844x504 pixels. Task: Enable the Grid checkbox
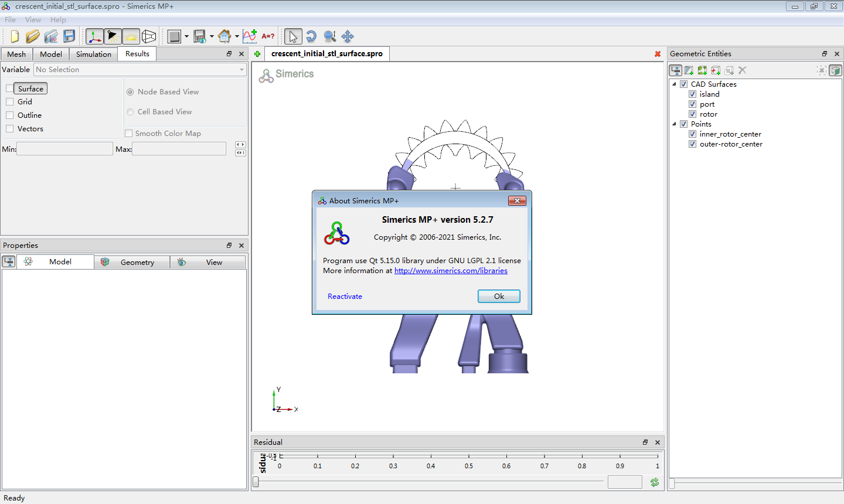pyautogui.click(x=9, y=102)
